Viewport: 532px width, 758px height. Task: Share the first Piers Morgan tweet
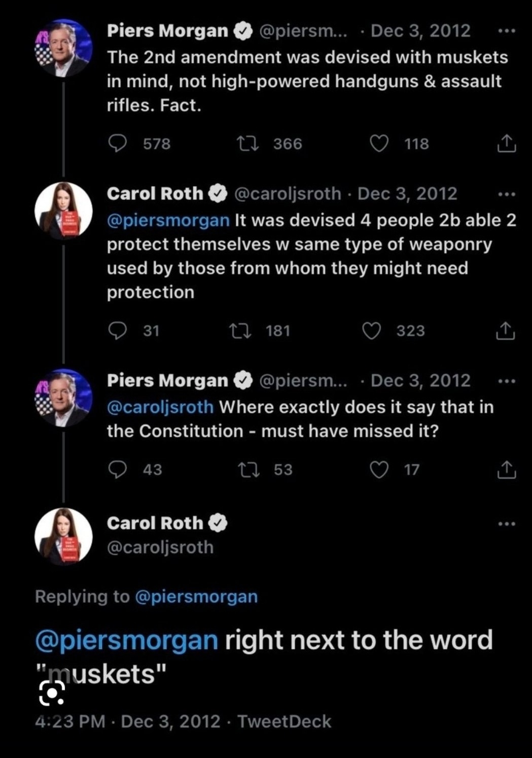(506, 143)
